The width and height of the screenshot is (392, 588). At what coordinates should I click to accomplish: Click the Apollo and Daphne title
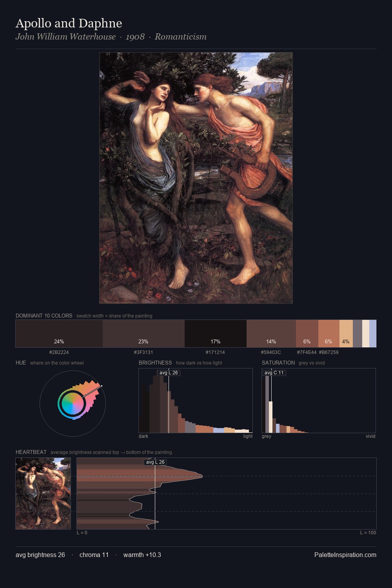(69, 24)
